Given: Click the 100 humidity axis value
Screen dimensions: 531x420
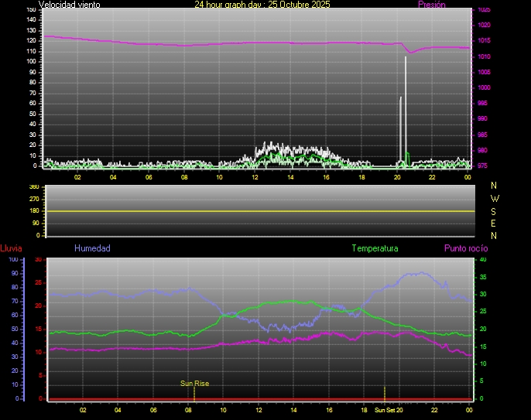Looking at the screenshot, I should [12, 260].
